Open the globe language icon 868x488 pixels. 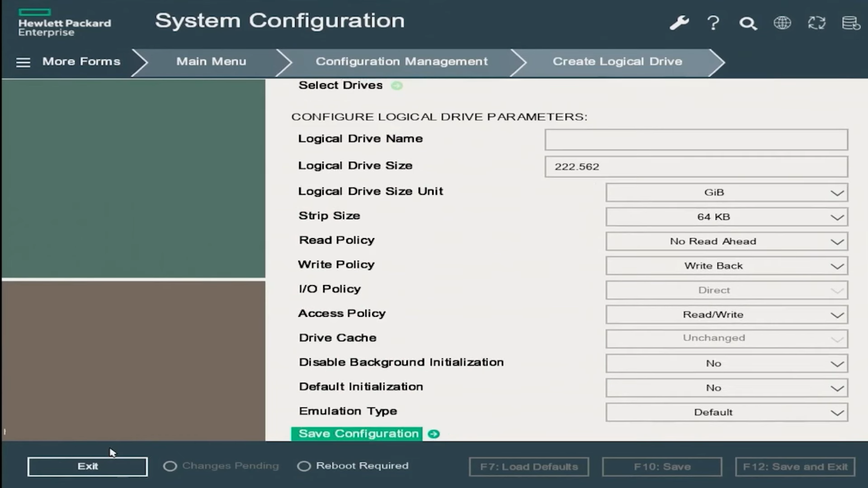point(782,23)
